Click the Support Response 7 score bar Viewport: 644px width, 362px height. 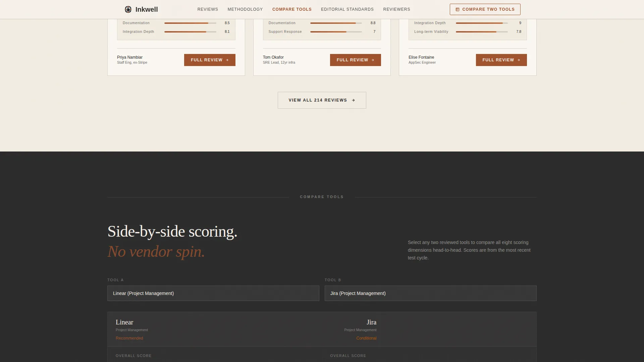336,32
